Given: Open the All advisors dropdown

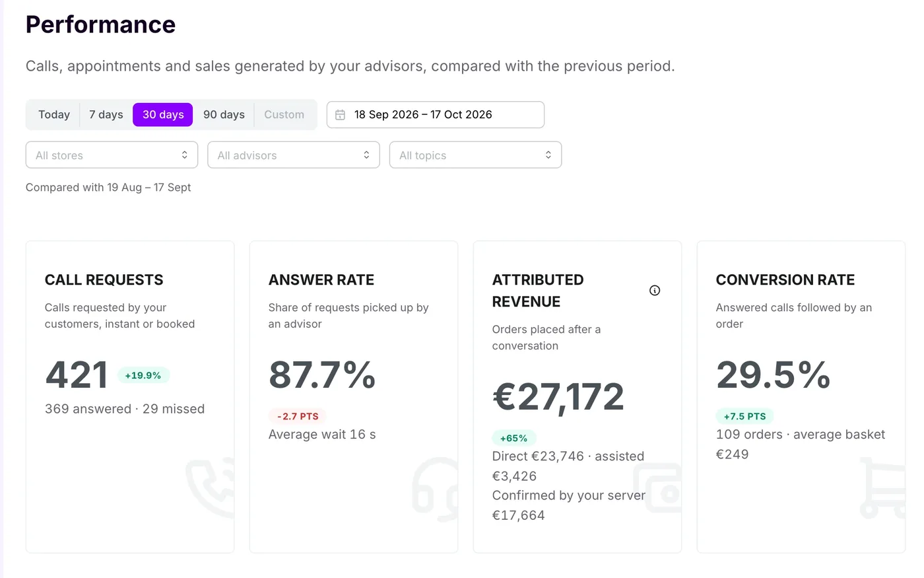Looking at the screenshot, I should [x=294, y=155].
